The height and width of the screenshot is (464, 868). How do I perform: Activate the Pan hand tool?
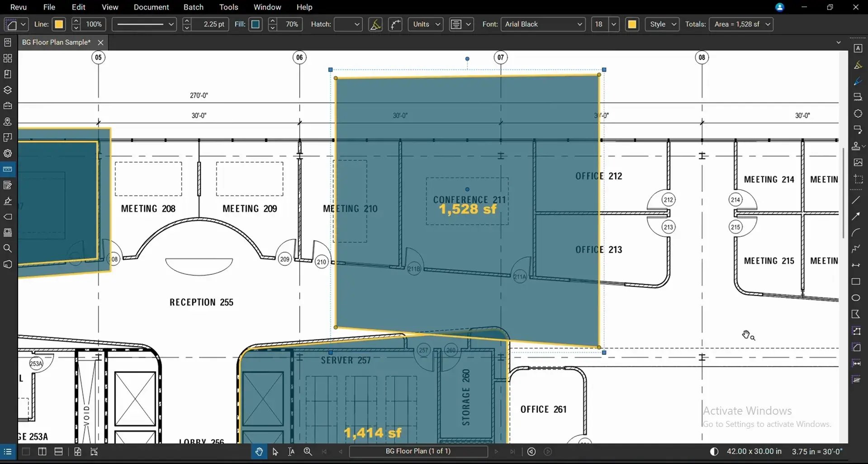click(259, 452)
